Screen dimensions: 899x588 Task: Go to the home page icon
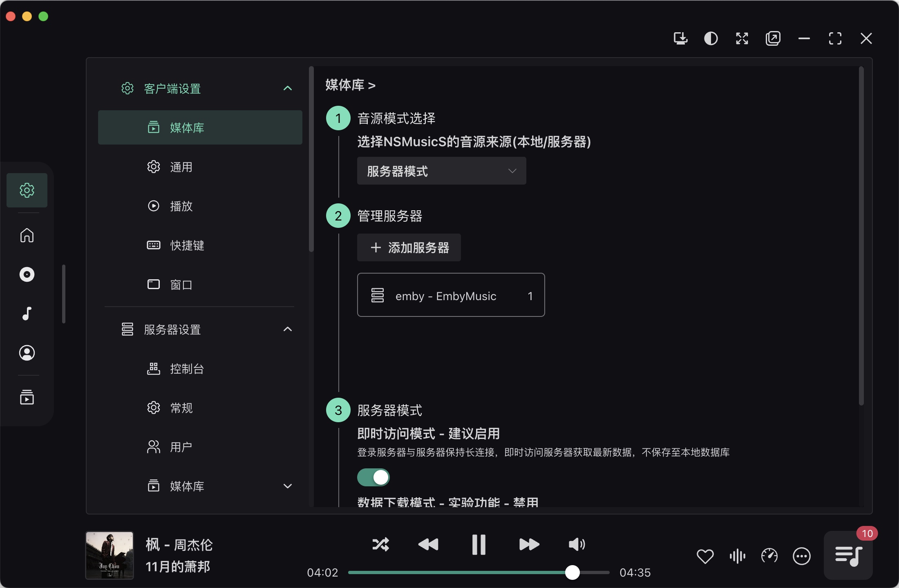[x=27, y=235]
